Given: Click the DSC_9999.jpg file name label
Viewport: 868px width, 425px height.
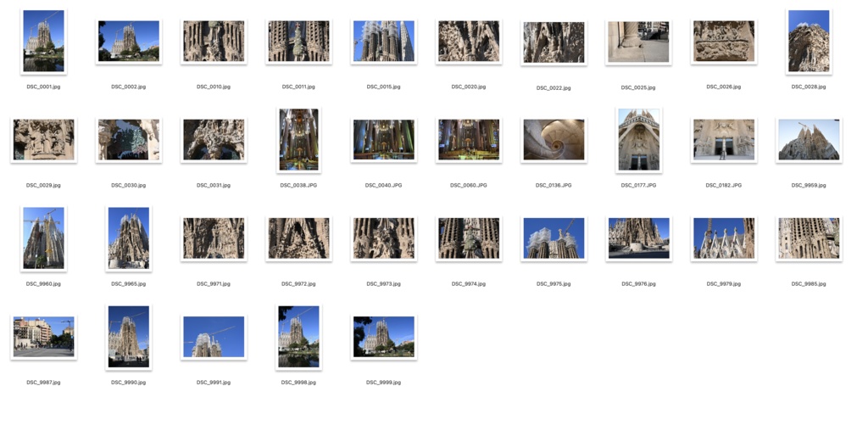Looking at the screenshot, I should tap(384, 383).
